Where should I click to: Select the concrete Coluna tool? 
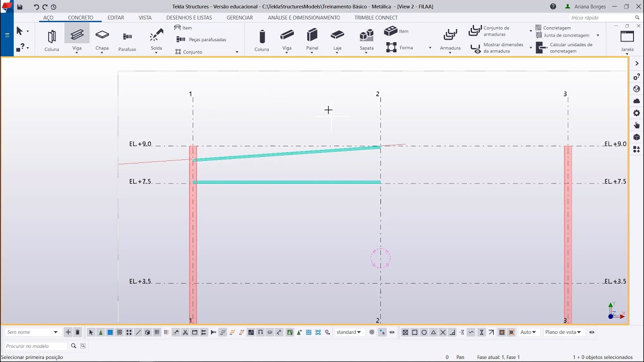[x=262, y=40]
